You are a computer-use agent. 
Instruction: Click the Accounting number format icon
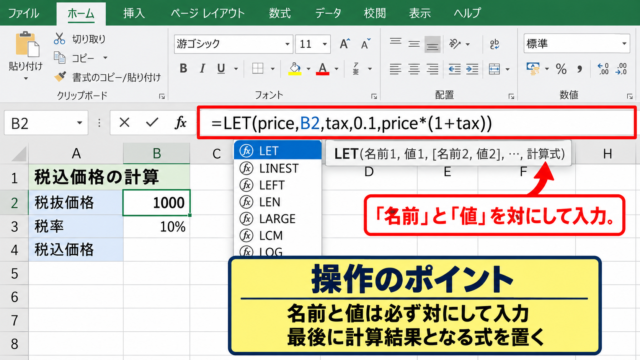tap(533, 69)
